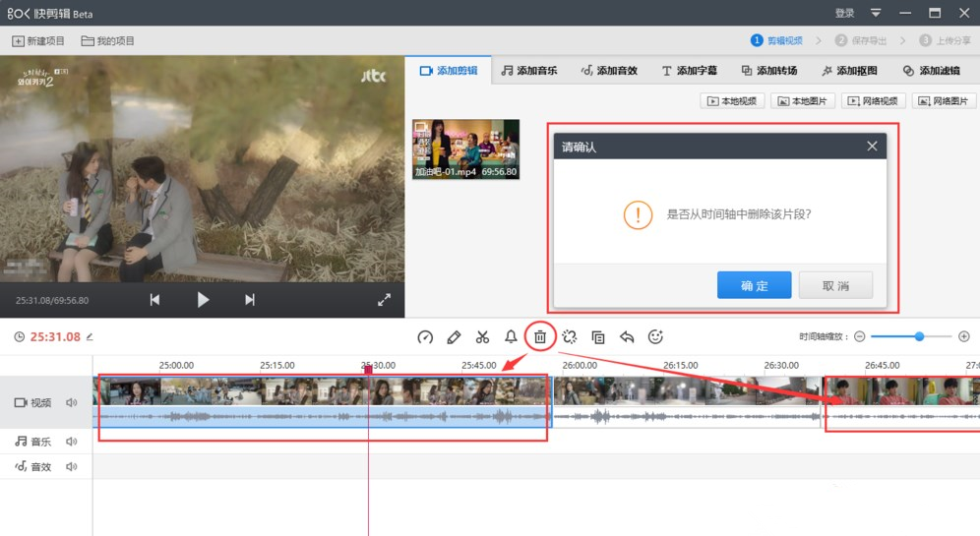The height and width of the screenshot is (536, 980).
Task: Click the smiley face sticker icon
Action: click(x=655, y=336)
